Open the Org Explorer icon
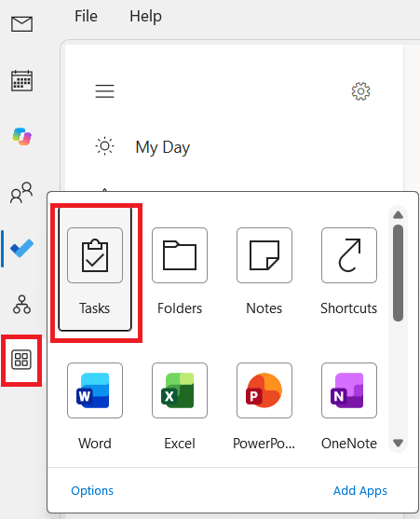 [21, 305]
